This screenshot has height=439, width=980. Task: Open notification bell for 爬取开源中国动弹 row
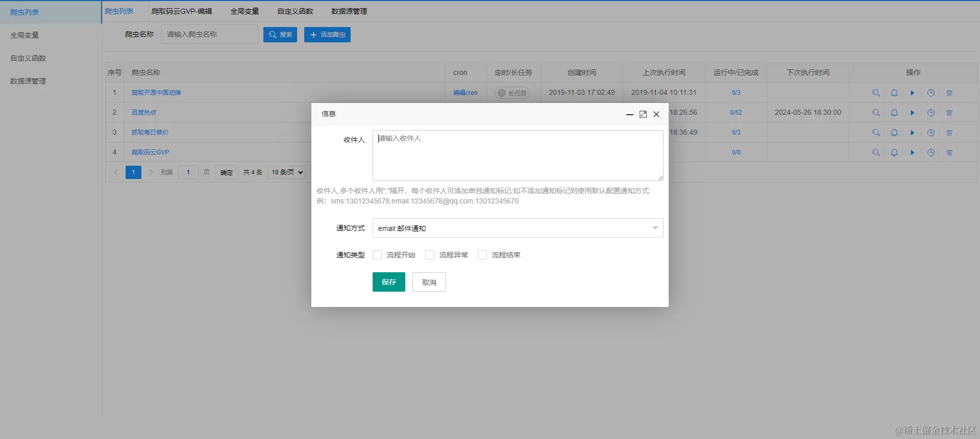click(x=894, y=93)
